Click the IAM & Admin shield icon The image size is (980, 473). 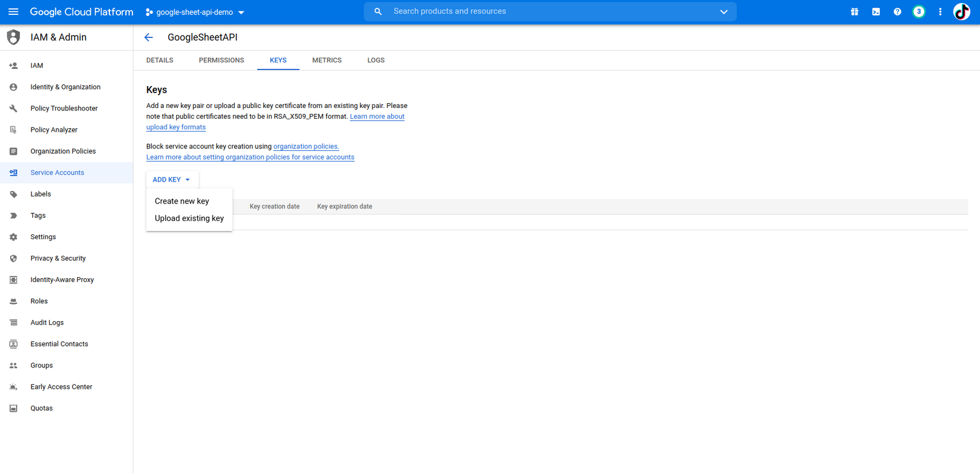coord(13,37)
